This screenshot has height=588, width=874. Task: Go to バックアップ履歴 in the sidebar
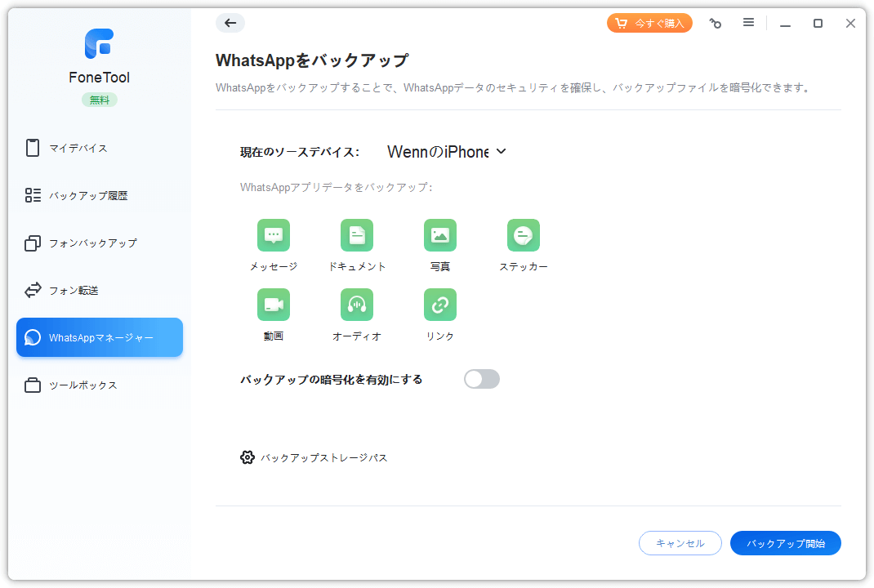(x=87, y=195)
